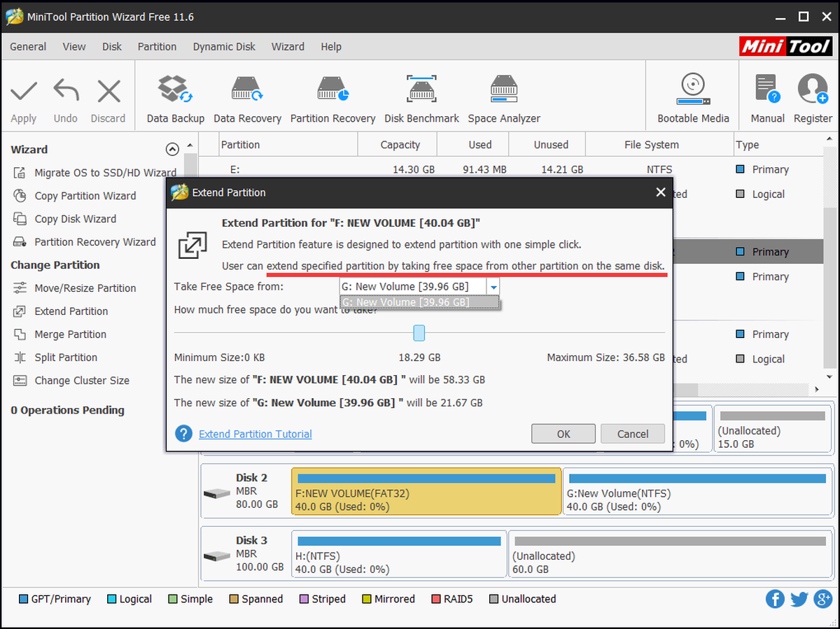Open the Data Recovery tool

pyautogui.click(x=247, y=90)
